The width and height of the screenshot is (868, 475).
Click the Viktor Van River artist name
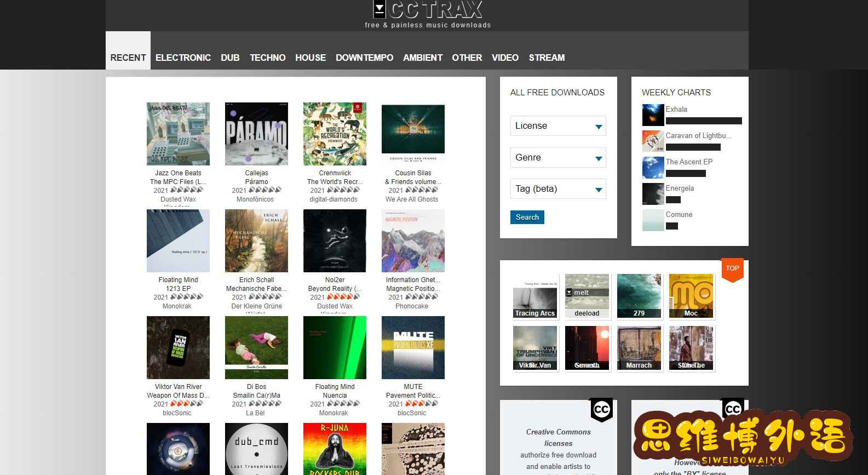[178, 387]
